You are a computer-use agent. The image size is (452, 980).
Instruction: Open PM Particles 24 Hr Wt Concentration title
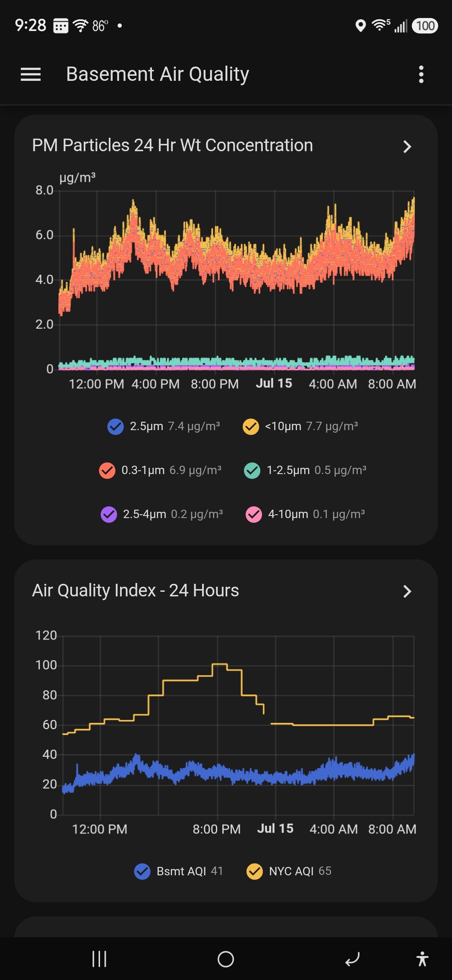tap(172, 145)
